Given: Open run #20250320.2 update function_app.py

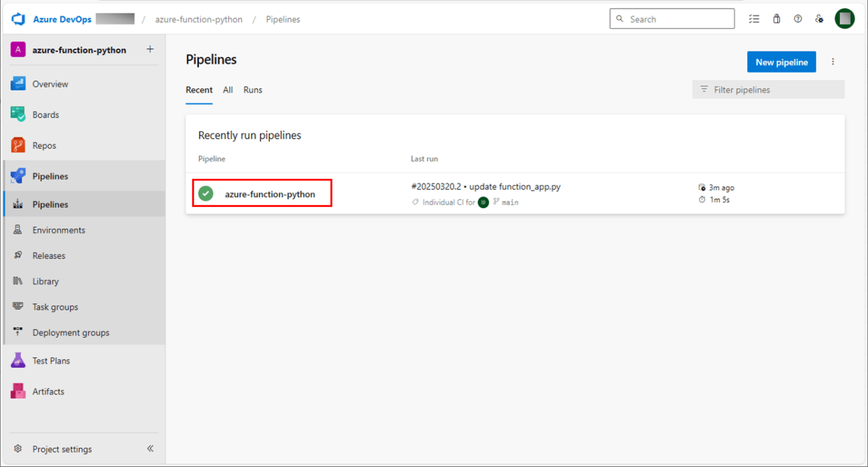Looking at the screenshot, I should tap(486, 187).
